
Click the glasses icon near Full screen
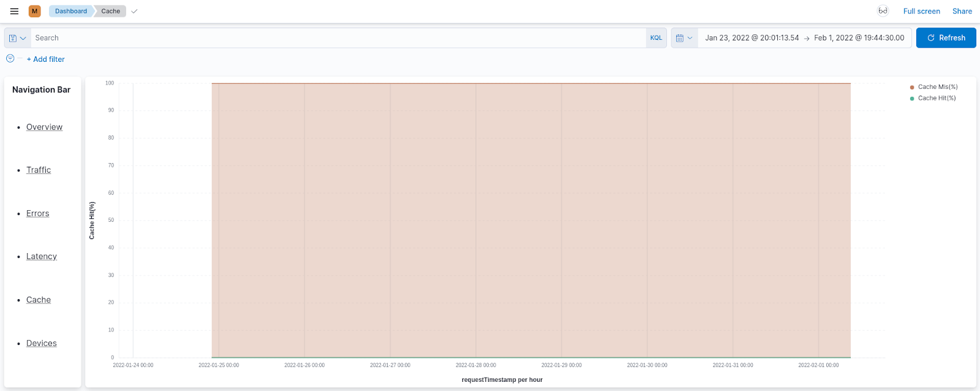coord(883,11)
